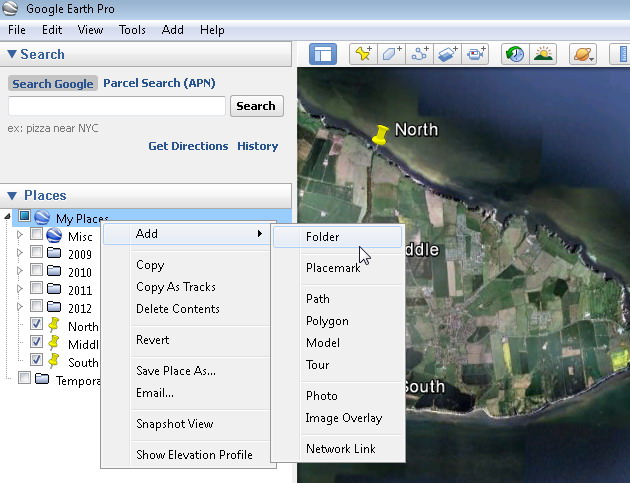Click the Add Path toolbar icon
The height and width of the screenshot is (483, 630).
[x=419, y=54]
